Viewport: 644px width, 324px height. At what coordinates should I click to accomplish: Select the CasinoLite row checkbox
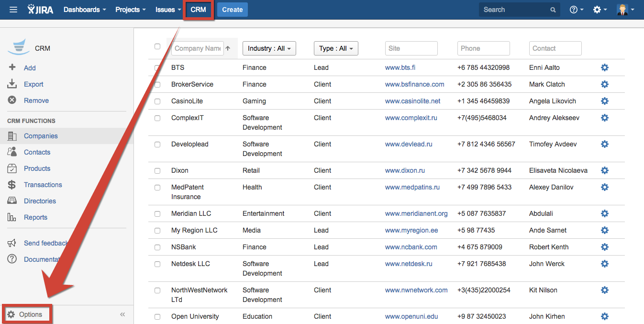tap(157, 101)
